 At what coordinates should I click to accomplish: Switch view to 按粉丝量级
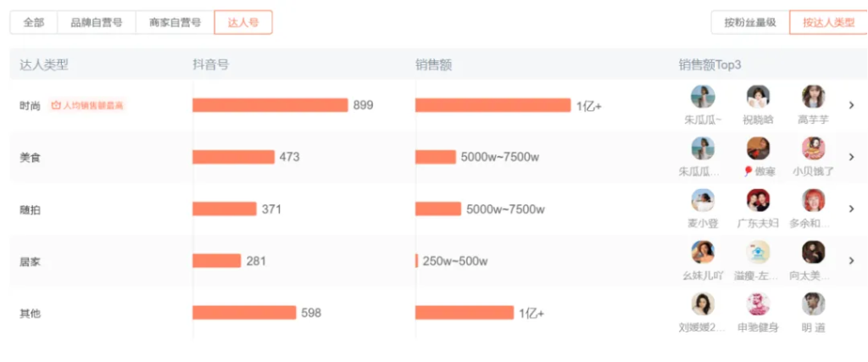click(x=750, y=23)
